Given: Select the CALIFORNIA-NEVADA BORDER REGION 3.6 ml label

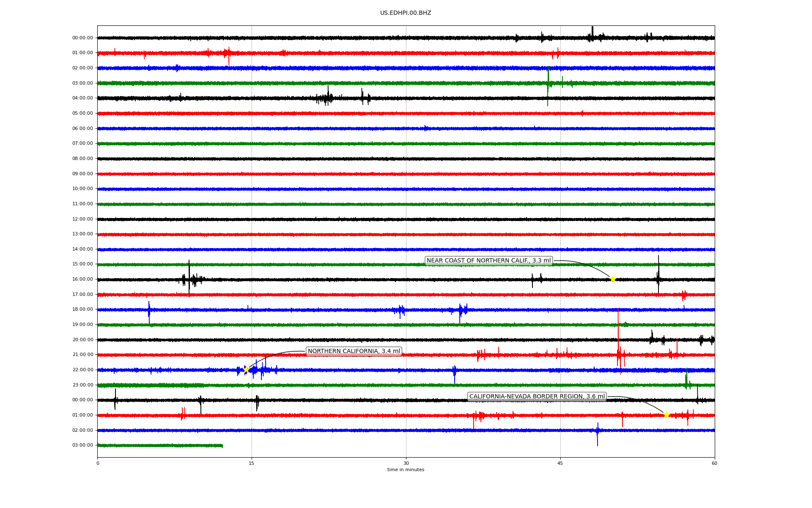Looking at the screenshot, I should (x=537, y=397).
